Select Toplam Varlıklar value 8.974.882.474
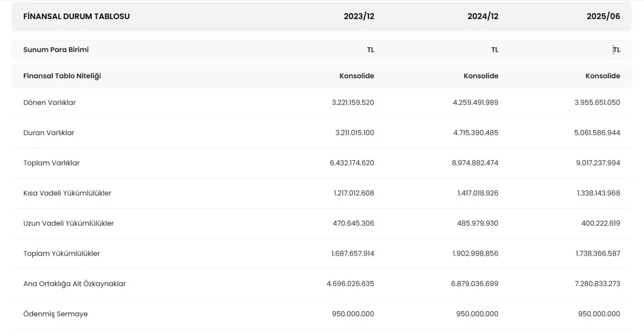Image resolution: width=644 pixels, height=331 pixels. 475,163
